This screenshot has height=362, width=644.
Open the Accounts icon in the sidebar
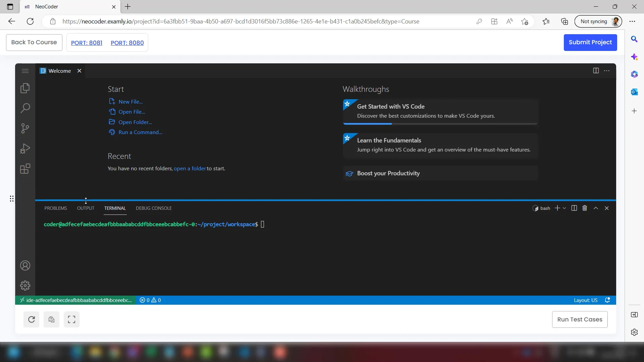[x=25, y=265]
